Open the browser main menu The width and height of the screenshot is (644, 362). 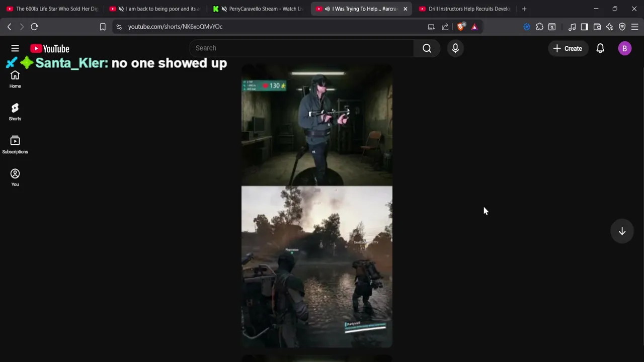coord(635,27)
